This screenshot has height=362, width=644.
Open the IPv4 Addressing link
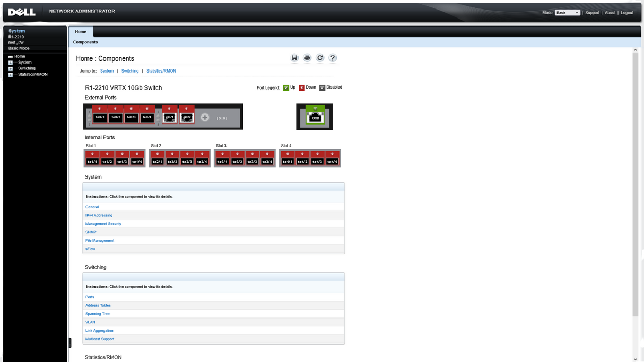click(x=99, y=215)
